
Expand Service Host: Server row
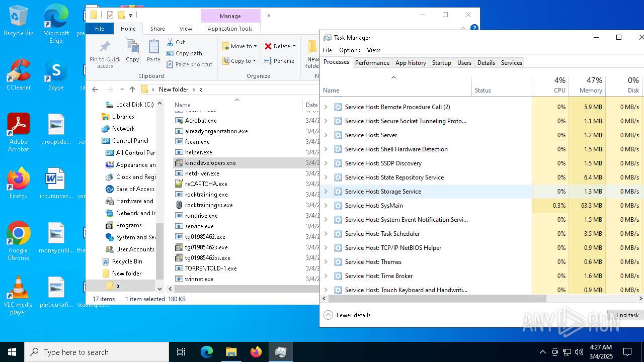tap(326, 135)
